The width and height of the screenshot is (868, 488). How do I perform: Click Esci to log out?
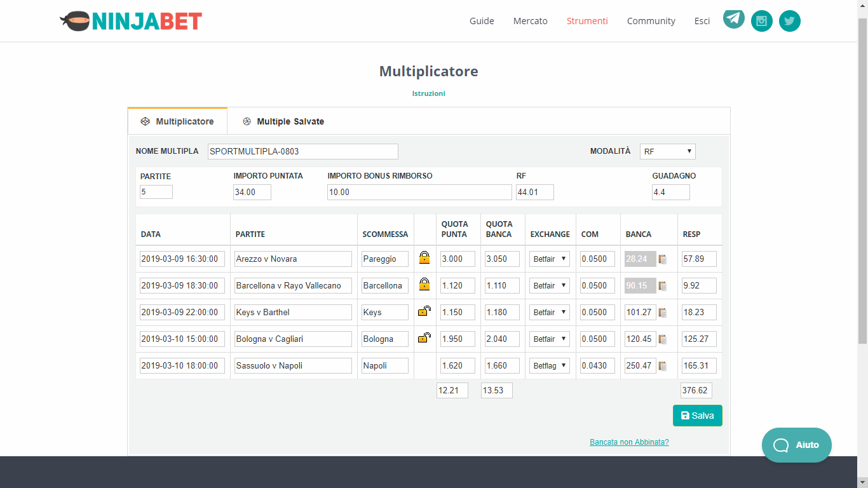[702, 21]
